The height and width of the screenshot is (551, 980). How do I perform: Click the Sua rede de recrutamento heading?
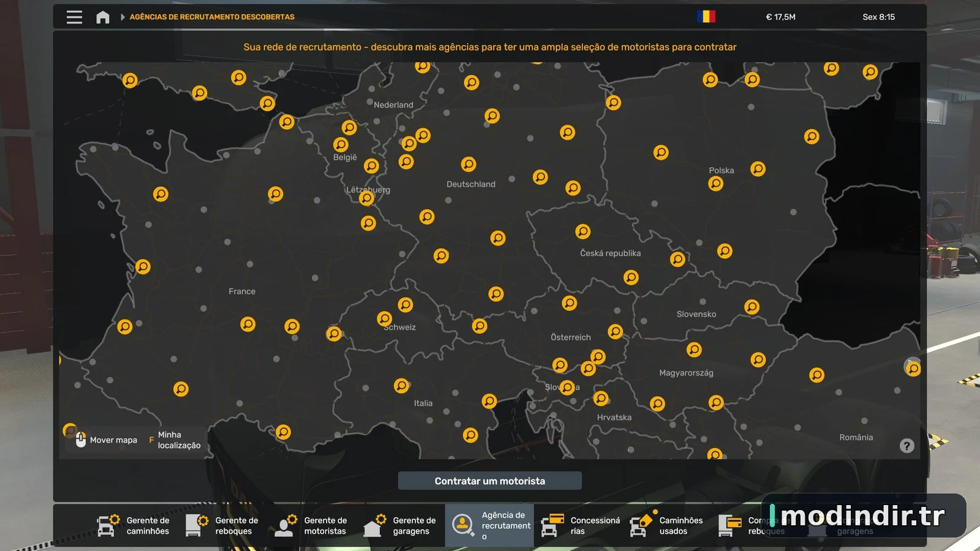(490, 47)
